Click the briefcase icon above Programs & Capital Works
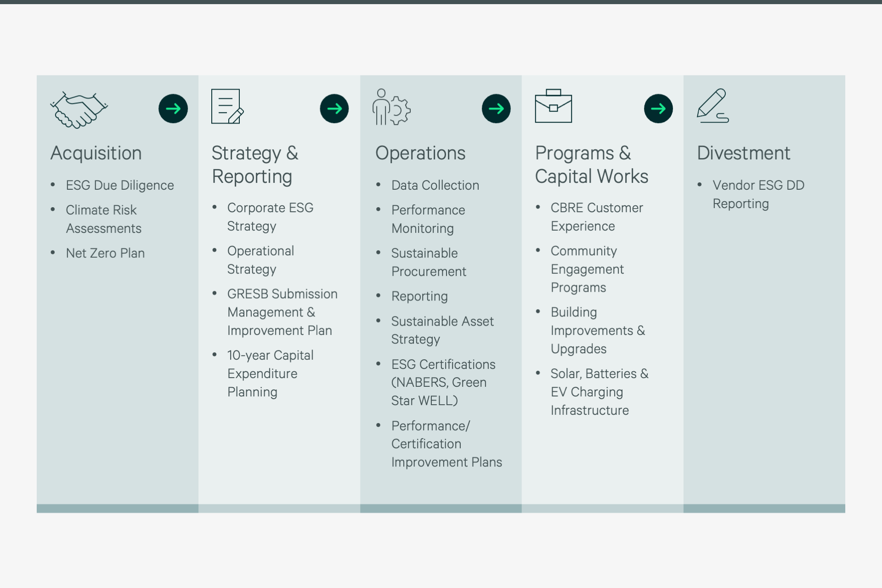 pyautogui.click(x=554, y=107)
